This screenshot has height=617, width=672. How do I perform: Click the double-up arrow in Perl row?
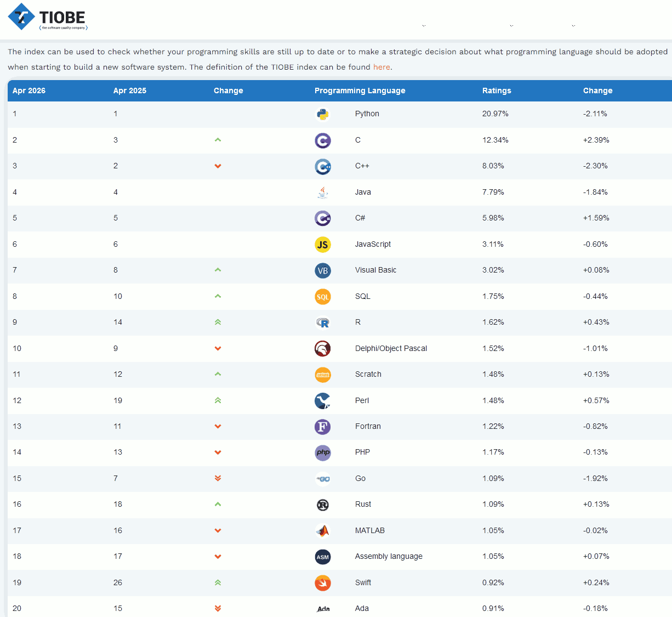(218, 400)
